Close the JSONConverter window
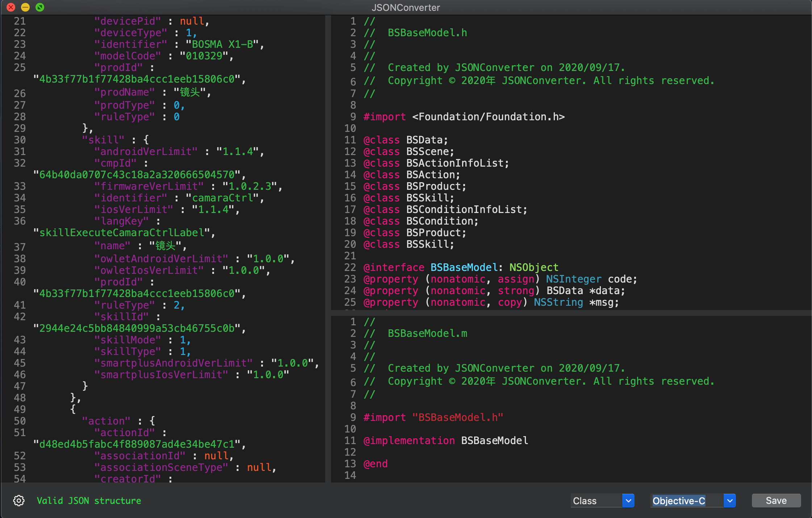 point(11,7)
